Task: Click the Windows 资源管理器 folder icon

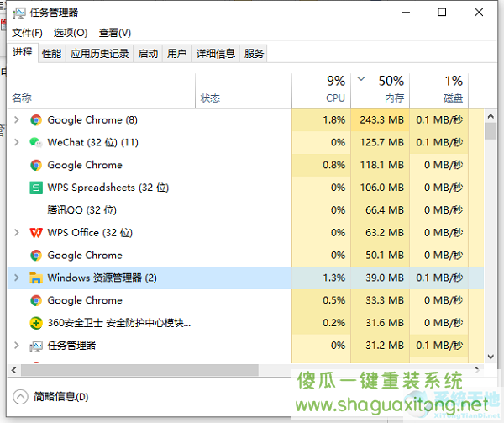Action: 36,278
